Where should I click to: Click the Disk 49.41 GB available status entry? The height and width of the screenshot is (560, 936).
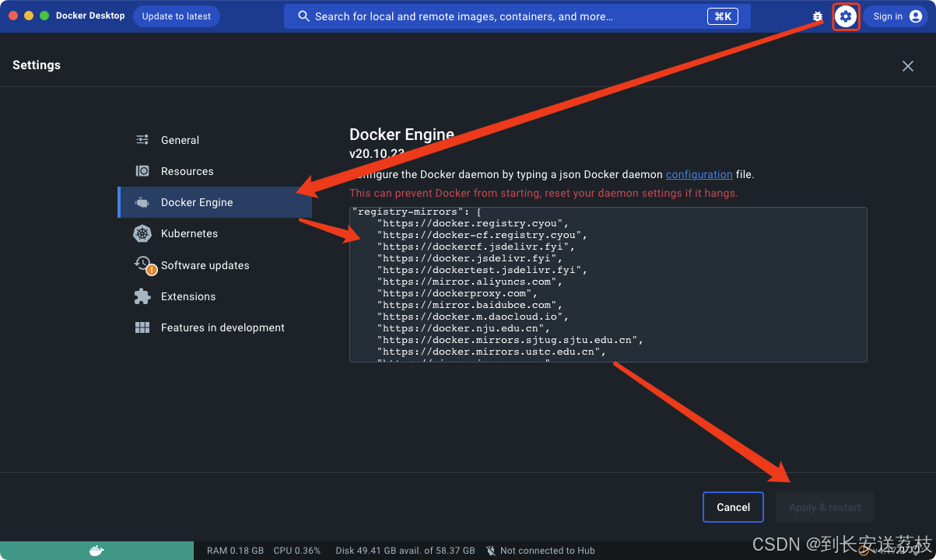pyautogui.click(x=405, y=551)
